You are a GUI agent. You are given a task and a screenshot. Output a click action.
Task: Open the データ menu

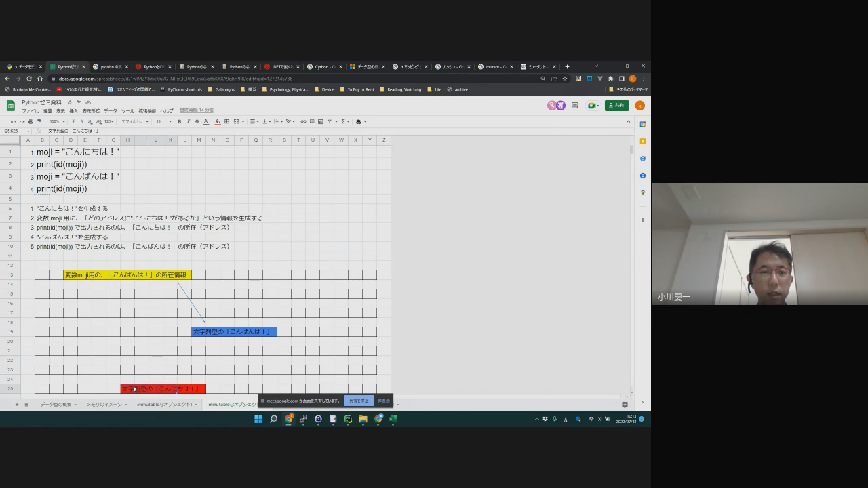pos(110,111)
